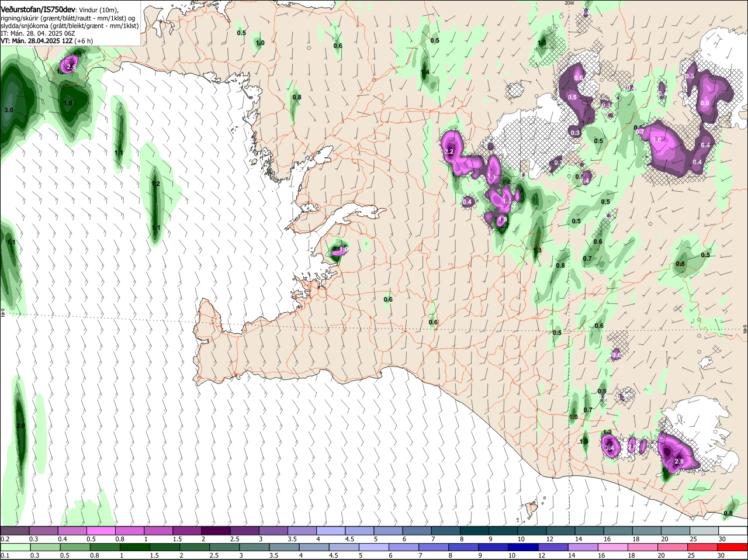
Task: Click the 0.8 value at the bottom-right map corner
Action: (x=728, y=514)
